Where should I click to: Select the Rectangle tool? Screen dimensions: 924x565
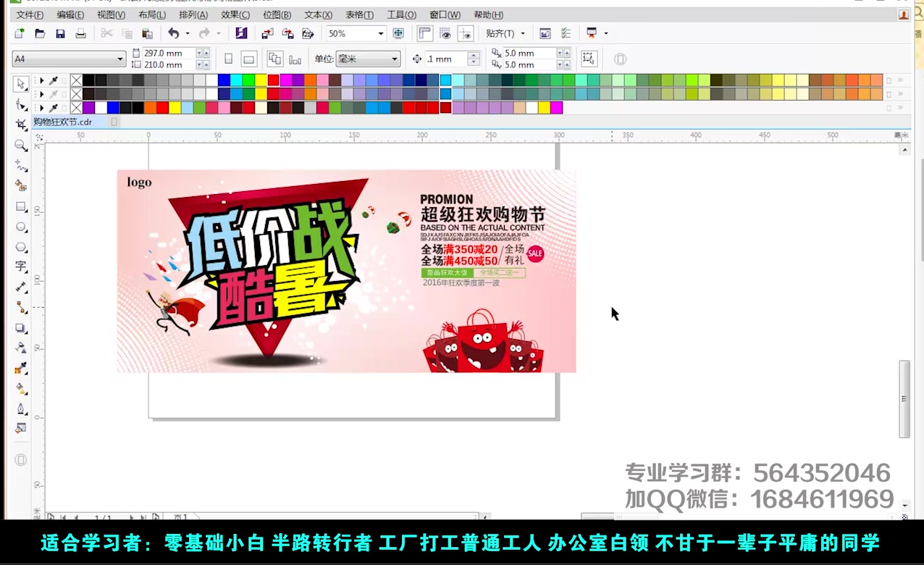[x=21, y=206]
